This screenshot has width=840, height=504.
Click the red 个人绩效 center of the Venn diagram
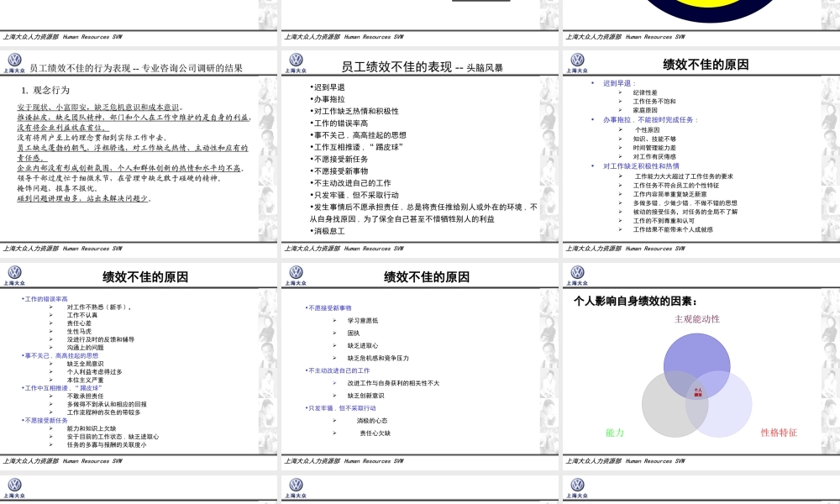tap(698, 392)
